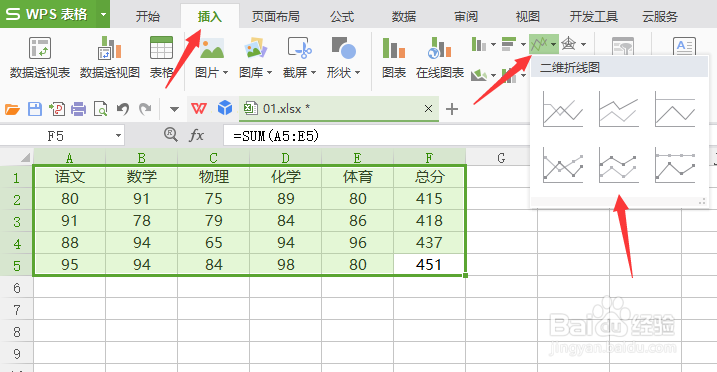Click cell containing 451
Screen dimensions: 717x372
pyautogui.click(x=429, y=265)
